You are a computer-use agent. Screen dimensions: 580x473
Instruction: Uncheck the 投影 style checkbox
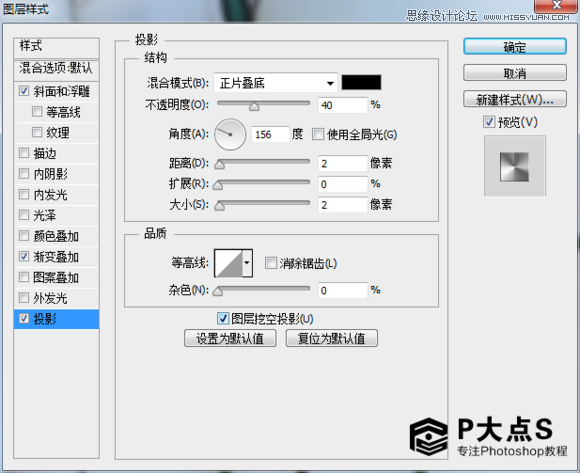(x=24, y=318)
